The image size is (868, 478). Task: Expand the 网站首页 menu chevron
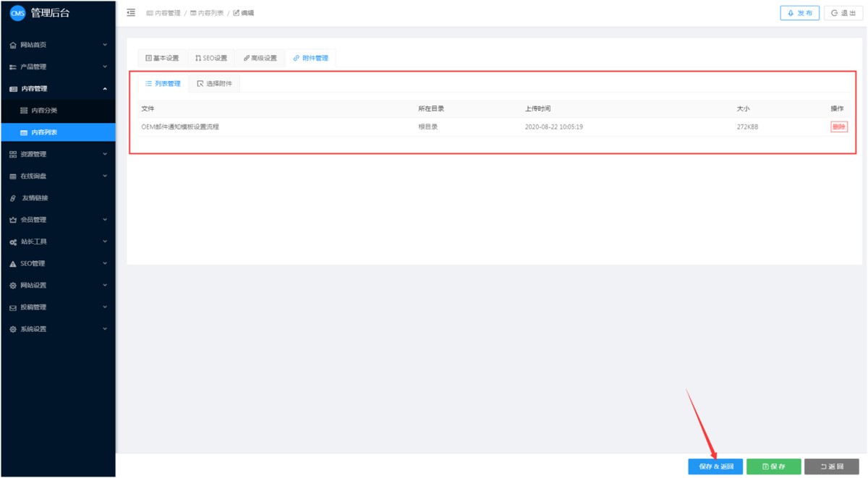pyautogui.click(x=105, y=45)
